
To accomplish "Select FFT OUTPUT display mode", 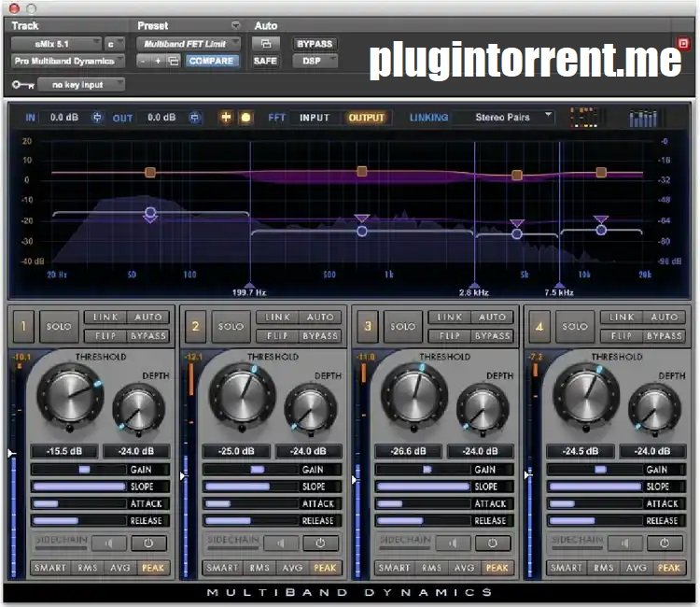I will [x=366, y=118].
